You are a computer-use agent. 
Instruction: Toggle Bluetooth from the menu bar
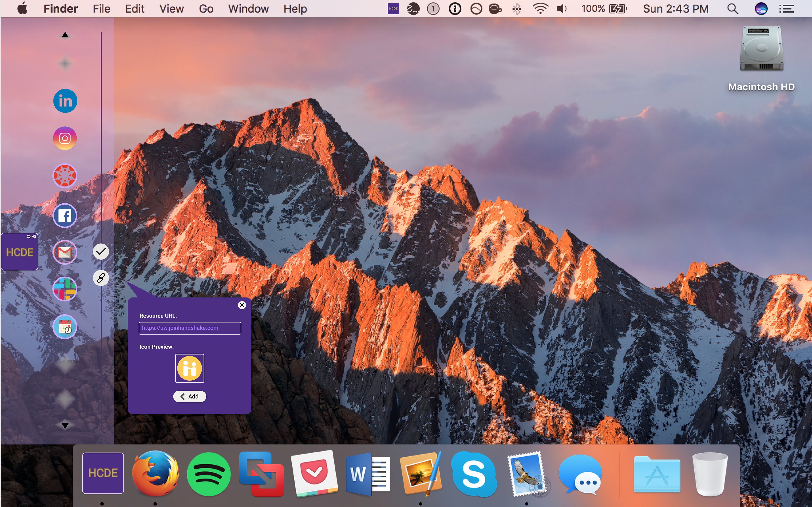point(517,9)
